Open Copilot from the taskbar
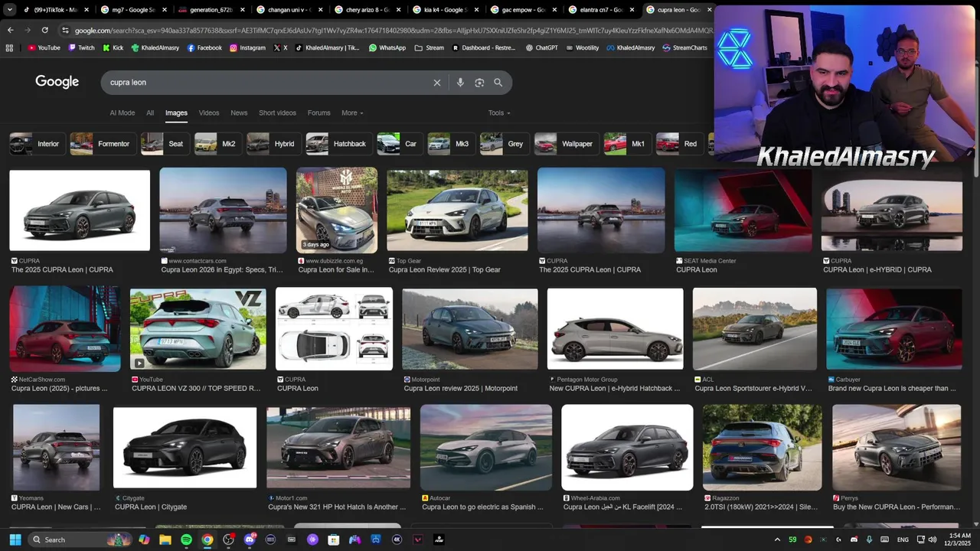Image resolution: width=980 pixels, height=551 pixels. click(144, 540)
